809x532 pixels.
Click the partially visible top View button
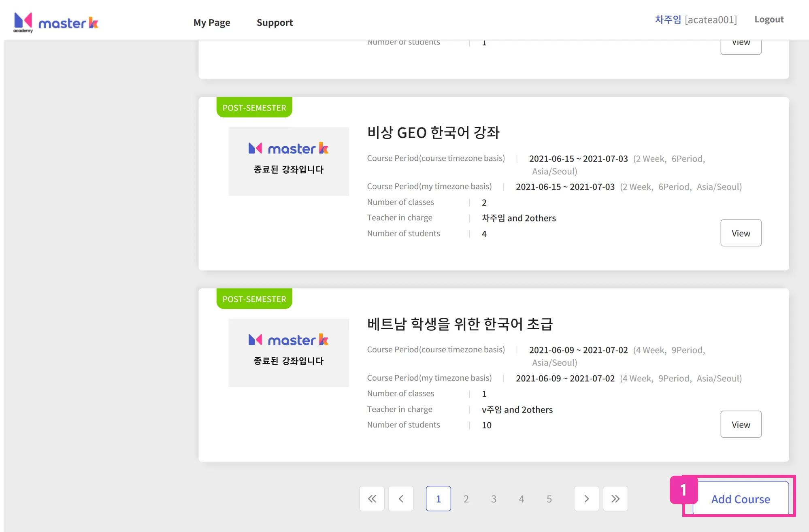(741, 46)
